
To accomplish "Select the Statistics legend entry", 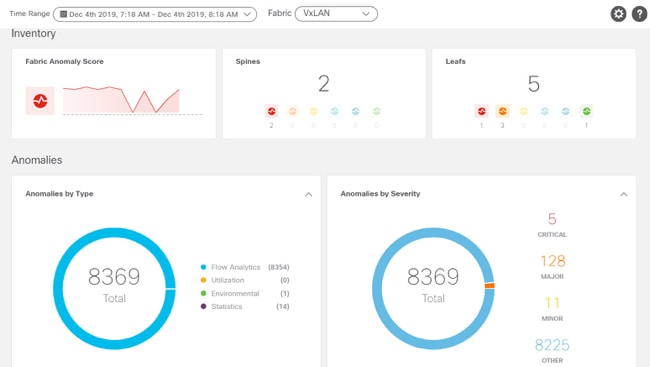I will (x=245, y=306).
